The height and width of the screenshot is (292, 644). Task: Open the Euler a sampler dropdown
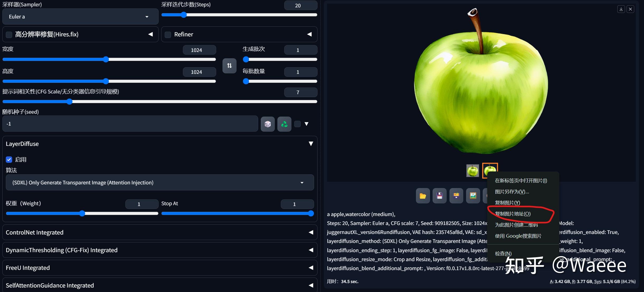(80, 17)
